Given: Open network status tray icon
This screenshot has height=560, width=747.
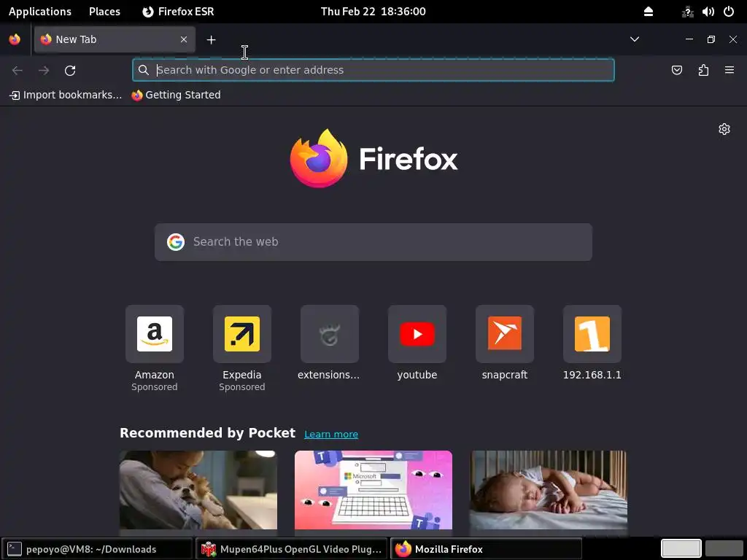Looking at the screenshot, I should pos(687,12).
